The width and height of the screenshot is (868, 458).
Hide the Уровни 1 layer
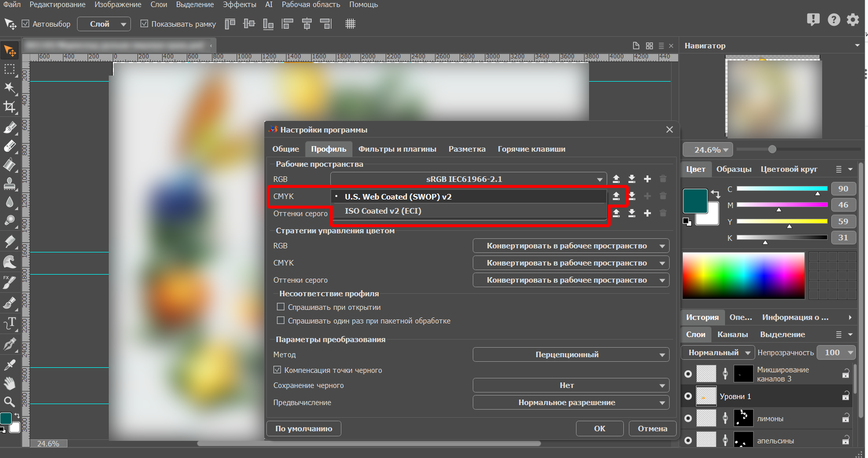click(x=688, y=397)
